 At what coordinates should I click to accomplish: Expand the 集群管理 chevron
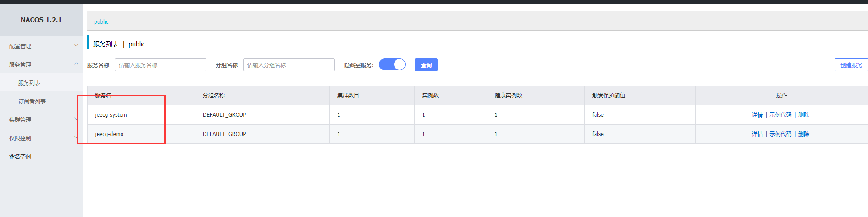(x=76, y=119)
